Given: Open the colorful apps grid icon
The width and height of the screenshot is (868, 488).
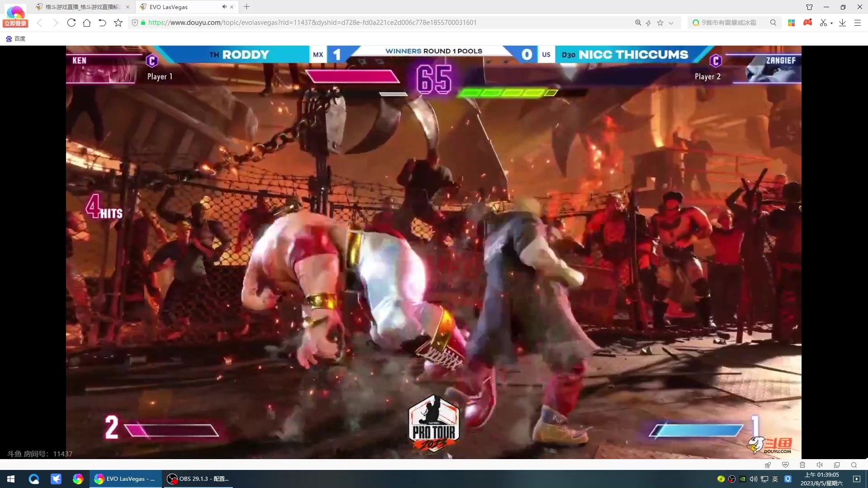Looking at the screenshot, I should tap(791, 23).
